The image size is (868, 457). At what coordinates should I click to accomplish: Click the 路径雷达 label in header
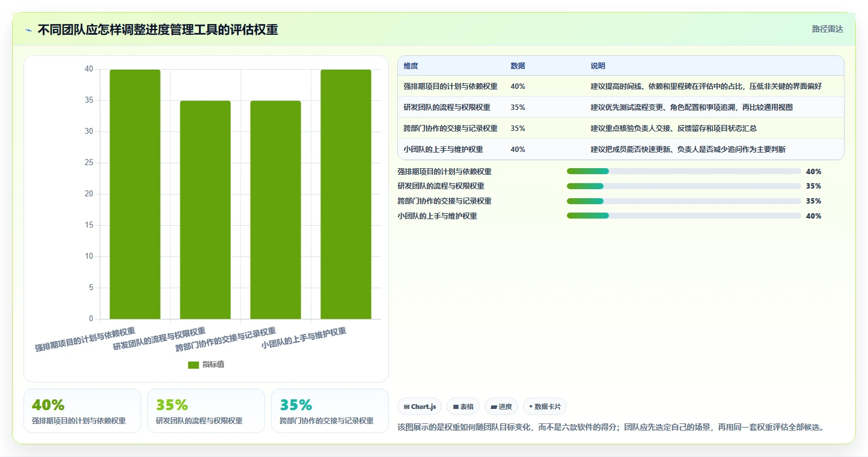point(828,29)
